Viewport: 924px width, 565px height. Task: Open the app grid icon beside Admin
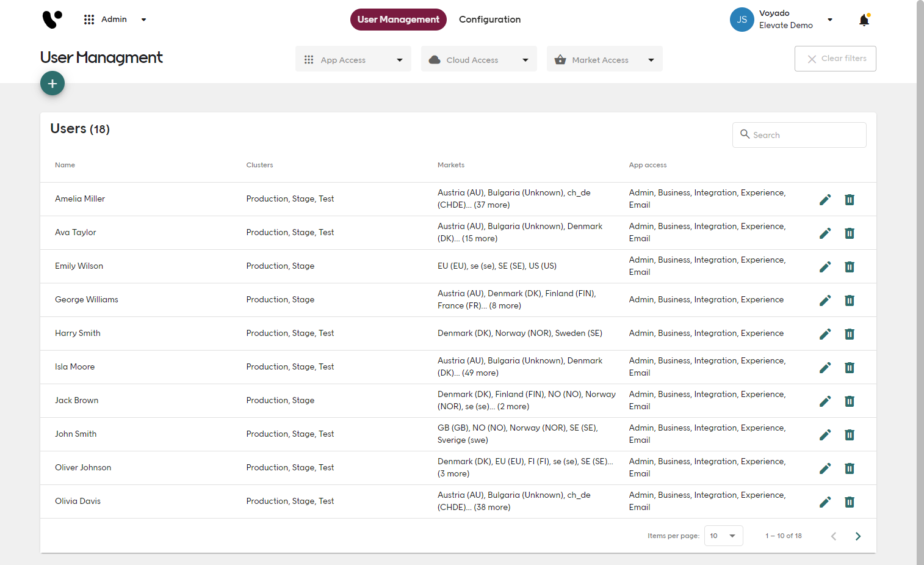coord(89,20)
